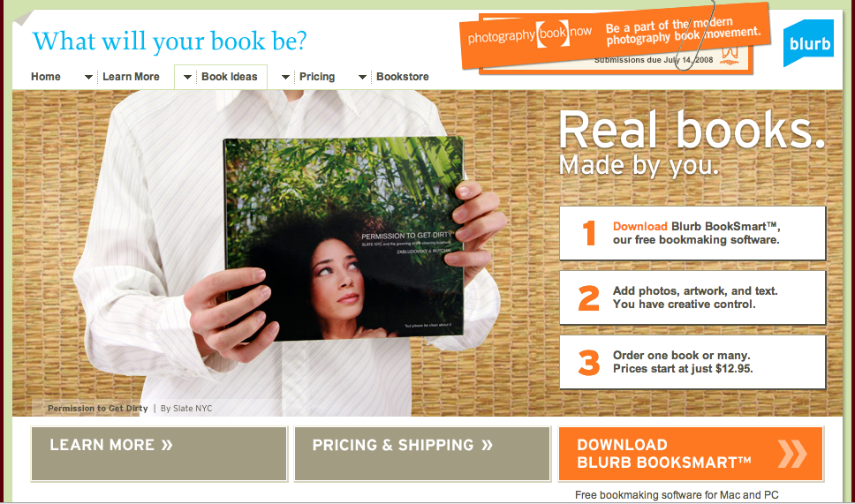Click the DOWNLOAD BLURB BOOKSMART button

pos(691,454)
